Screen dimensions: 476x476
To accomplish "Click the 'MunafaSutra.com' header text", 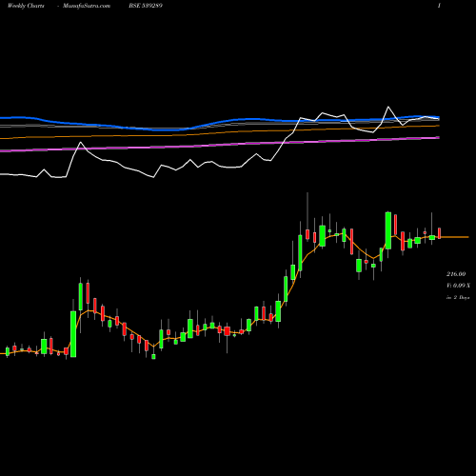I will [x=87, y=6].
